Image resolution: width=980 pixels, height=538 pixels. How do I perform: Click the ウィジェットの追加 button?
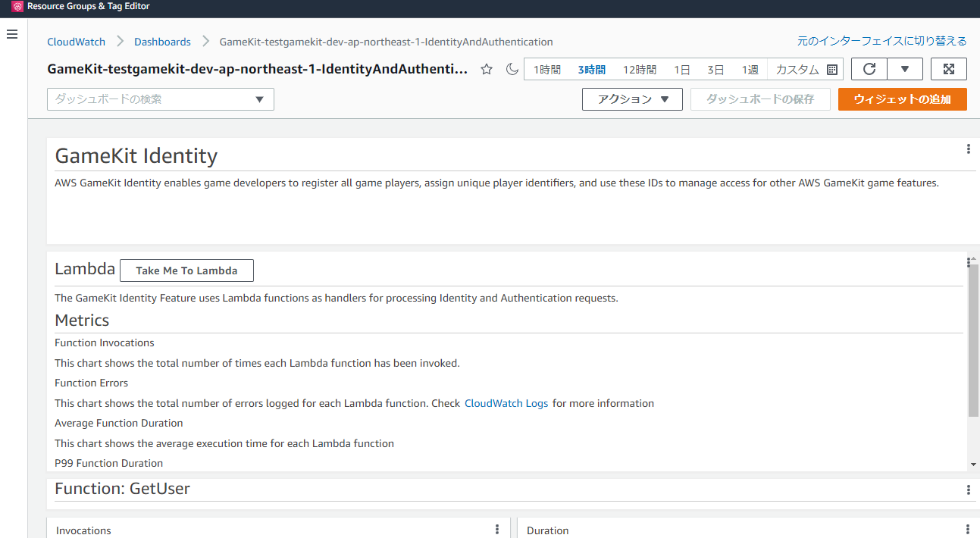coord(902,99)
